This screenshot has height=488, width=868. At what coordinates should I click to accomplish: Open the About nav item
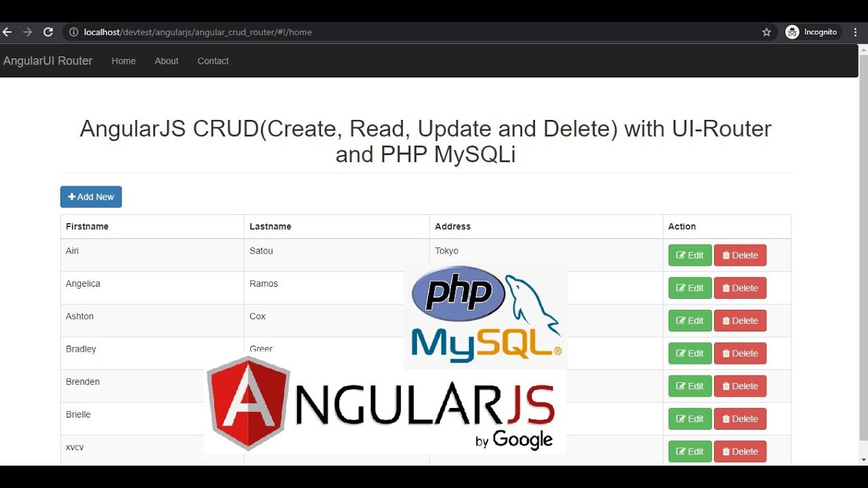pos(166,61)
